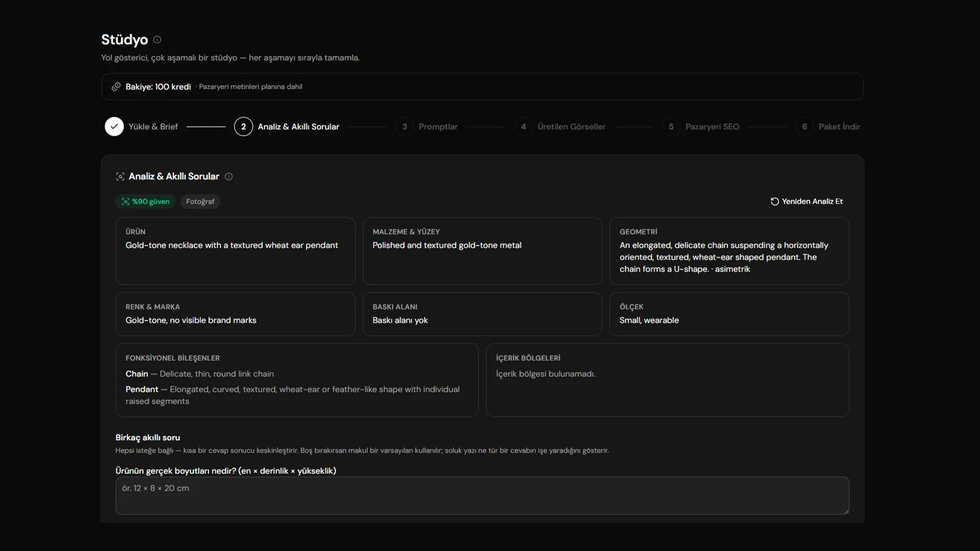Click 'İçerik bölgesi bulunamadı.' message
Viewport: 980px width, 551px height.
tap(546, 374)
